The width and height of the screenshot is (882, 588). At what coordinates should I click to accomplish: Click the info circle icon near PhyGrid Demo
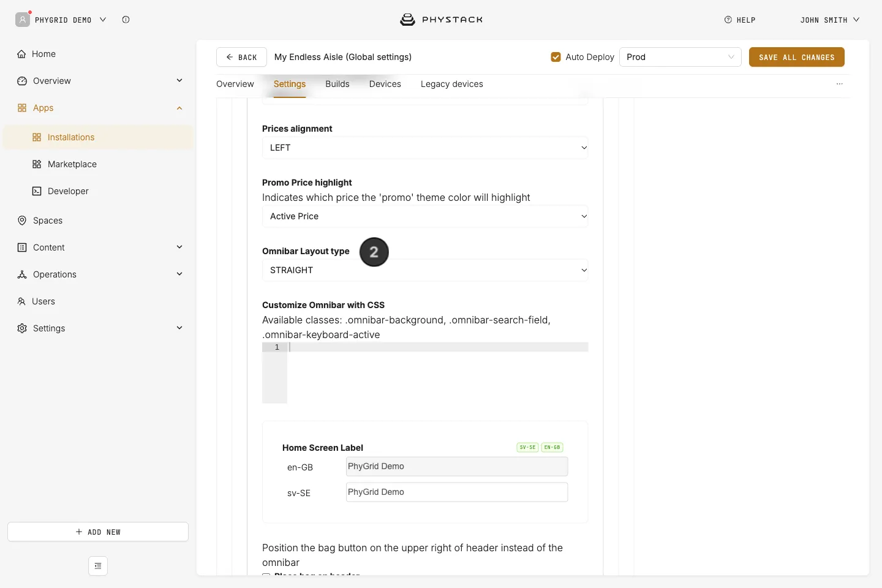click(x=126, y=20)
